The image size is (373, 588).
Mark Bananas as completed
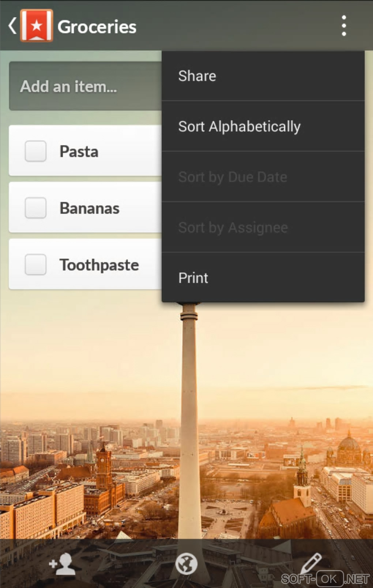[x=35, y=208]
